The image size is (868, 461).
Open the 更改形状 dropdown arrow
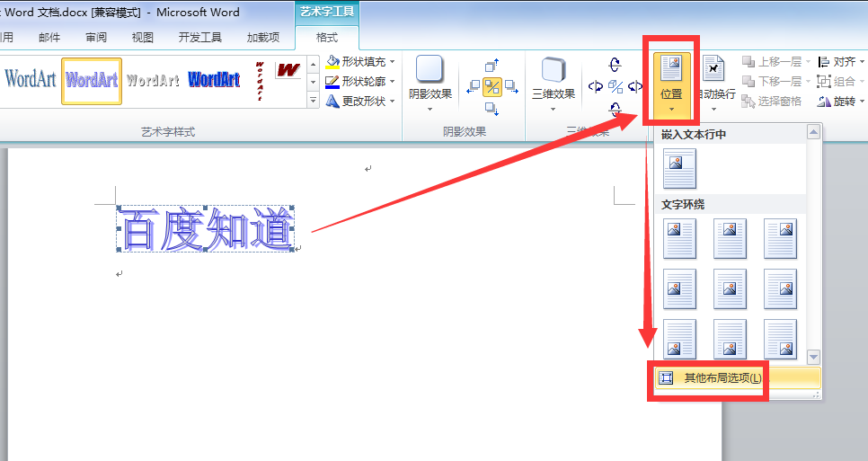pos(393,102)
